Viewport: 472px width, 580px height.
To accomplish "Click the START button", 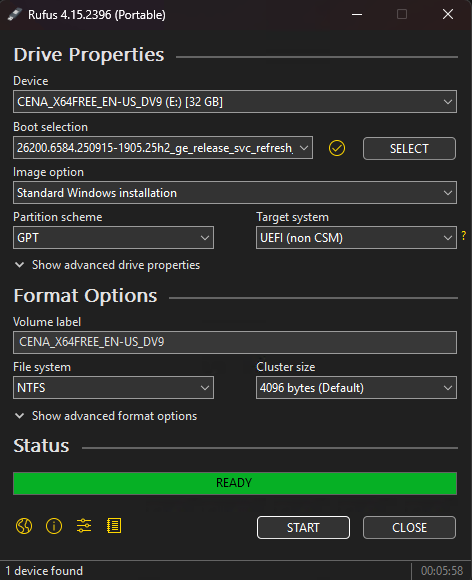I will (303, 527).
